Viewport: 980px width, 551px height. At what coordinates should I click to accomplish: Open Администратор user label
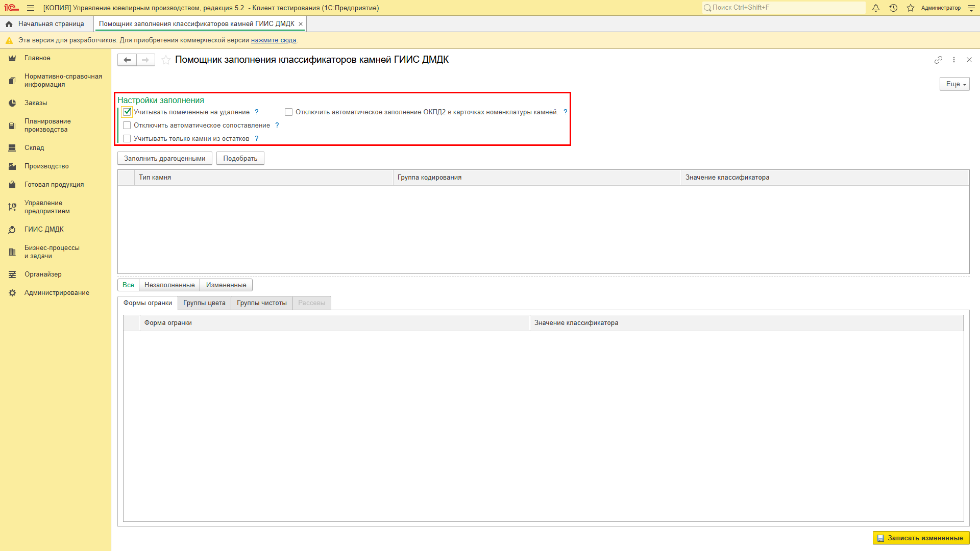tap(941, 8)
